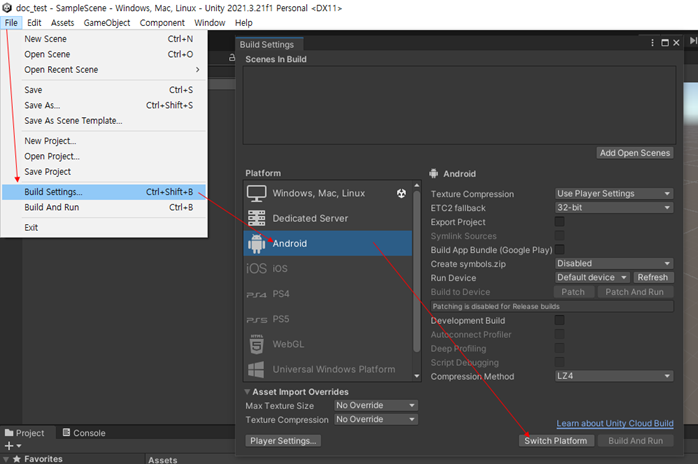Viewport: 698px width, 464px height.
Task: Toggle the Script Debugging checkbox
Action: 560,362
